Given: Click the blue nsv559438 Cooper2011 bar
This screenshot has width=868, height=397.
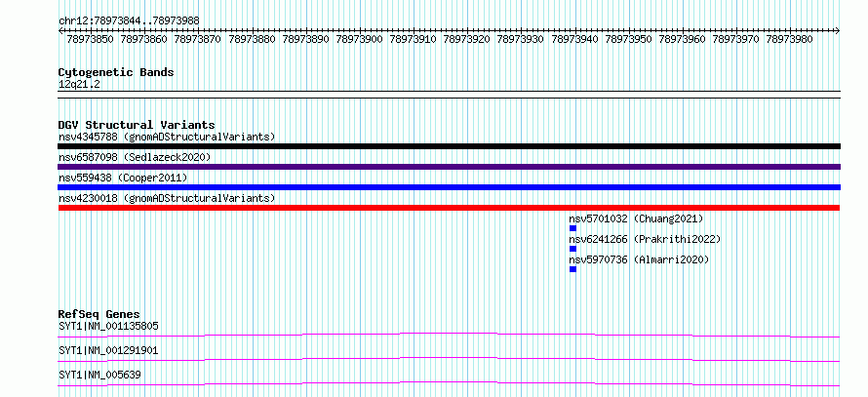Looking at the screenshot, I should pyautogui.click(x=449, y=187).
